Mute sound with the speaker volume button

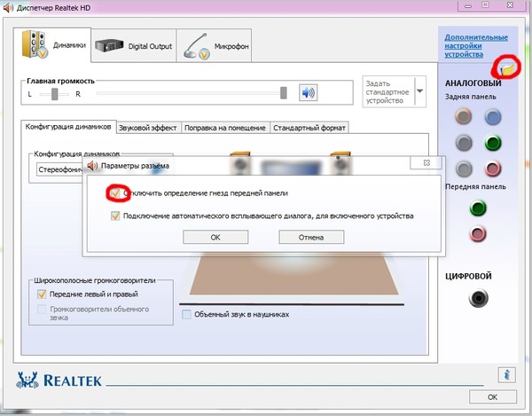point(308,92)
